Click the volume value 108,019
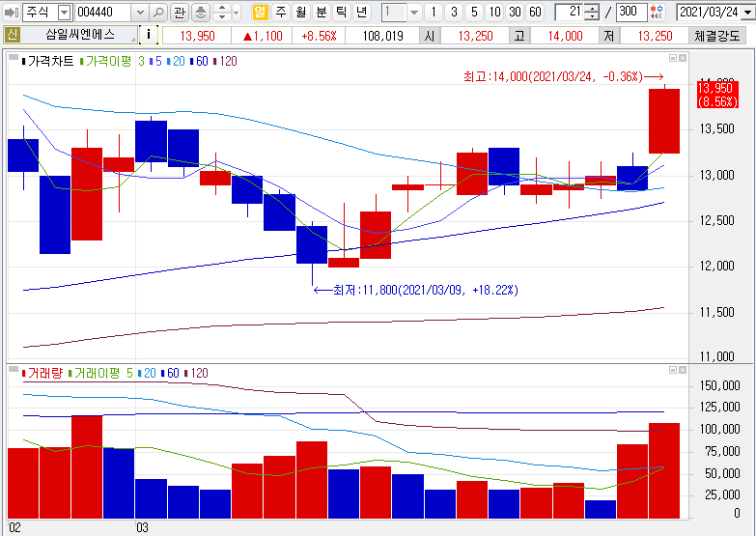The height and width of the screenshot is (536, 756). click(x=382, y=36)
